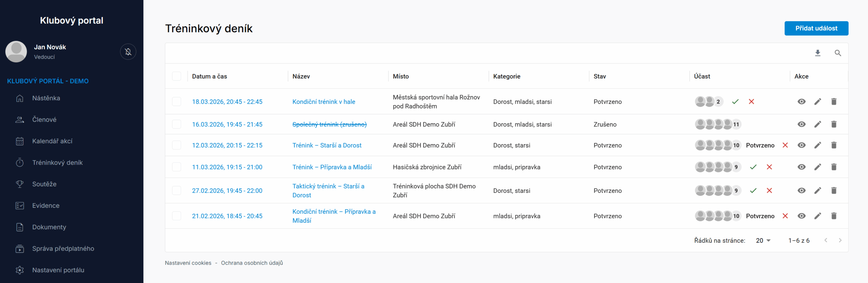Cancel confirmed attendance for 12.03.2026 training

click(x=785, y=145)
